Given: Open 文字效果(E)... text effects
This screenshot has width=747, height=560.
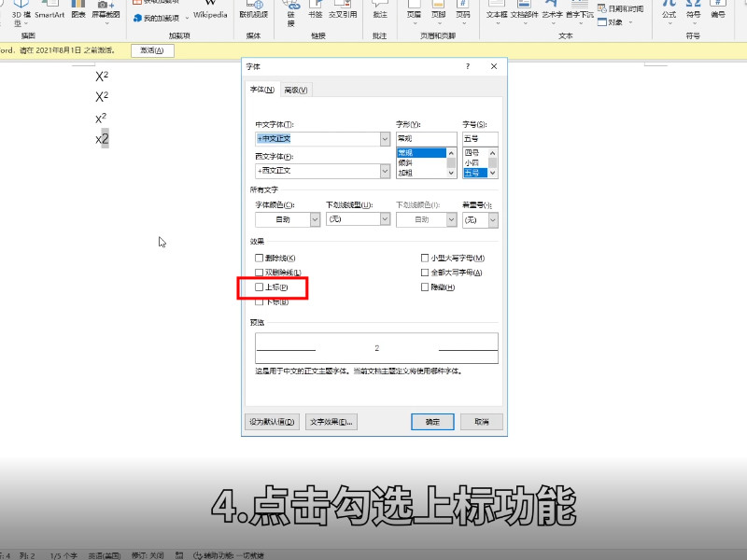Looking at the screenshot, I should tap(331, 422).
